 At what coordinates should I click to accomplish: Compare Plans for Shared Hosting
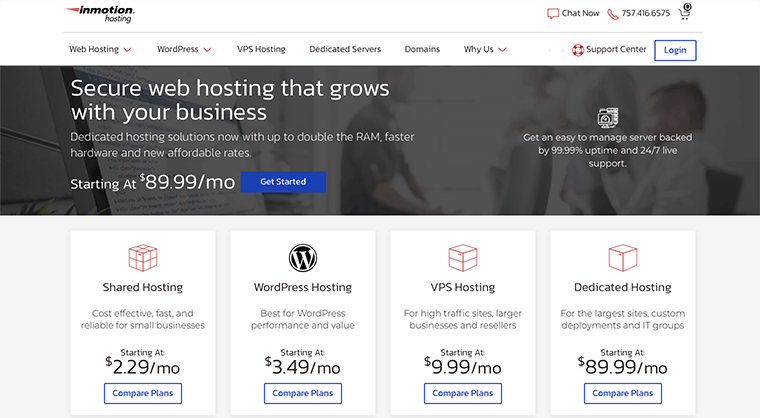pos(143,393)
